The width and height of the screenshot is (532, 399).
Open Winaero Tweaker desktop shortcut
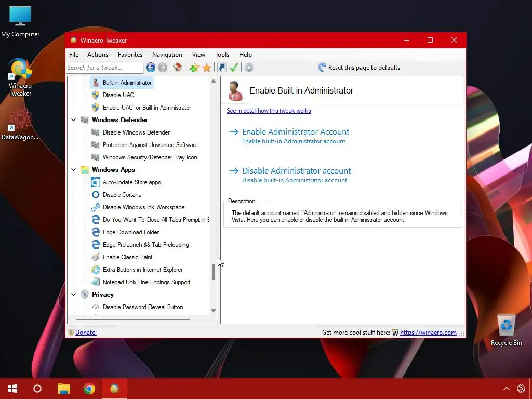(20, 78)
